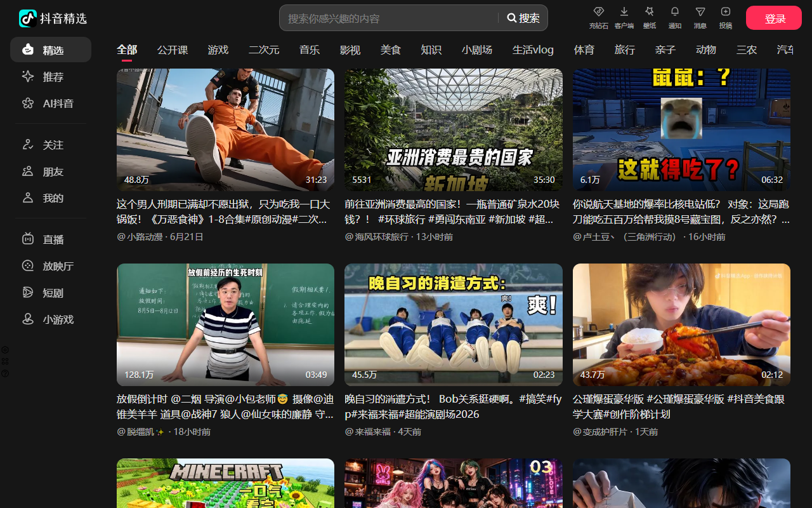The width and height of the screenshot is (812, 508).
Task: Switch to the 小剧场 tab
Action: (477, 50)
